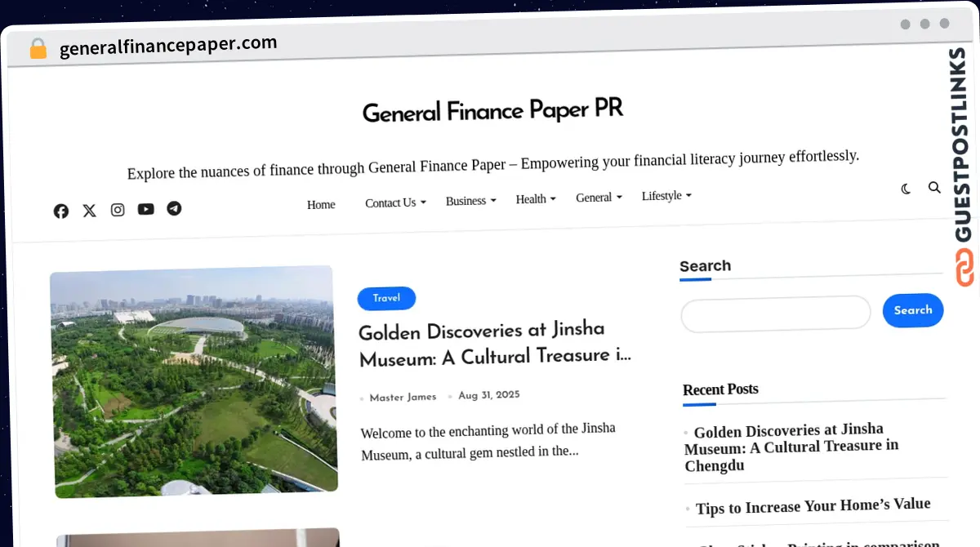Go to the Home menu item
Image resolution: width=980 pixels, height=547 pixels.
click(321, 204)
